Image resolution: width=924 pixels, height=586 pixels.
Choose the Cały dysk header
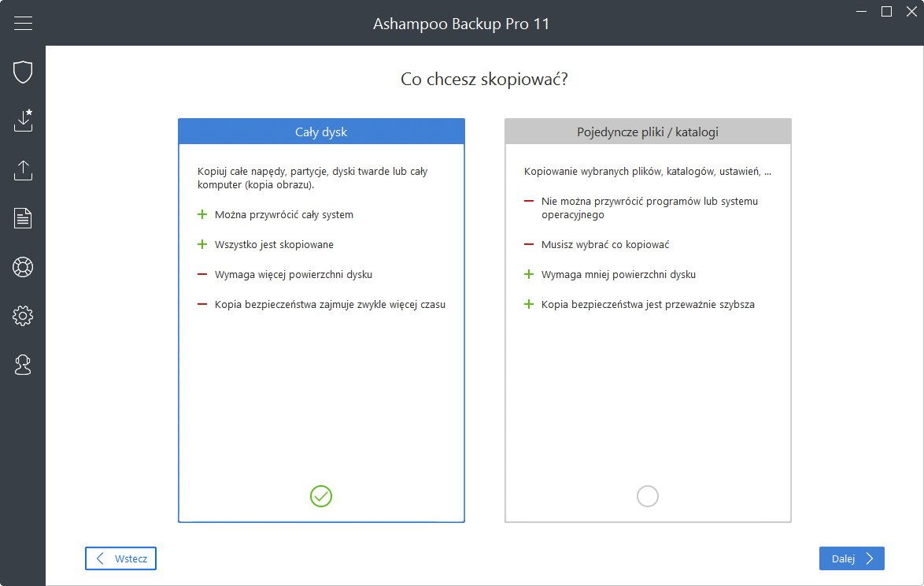point(321,132)
